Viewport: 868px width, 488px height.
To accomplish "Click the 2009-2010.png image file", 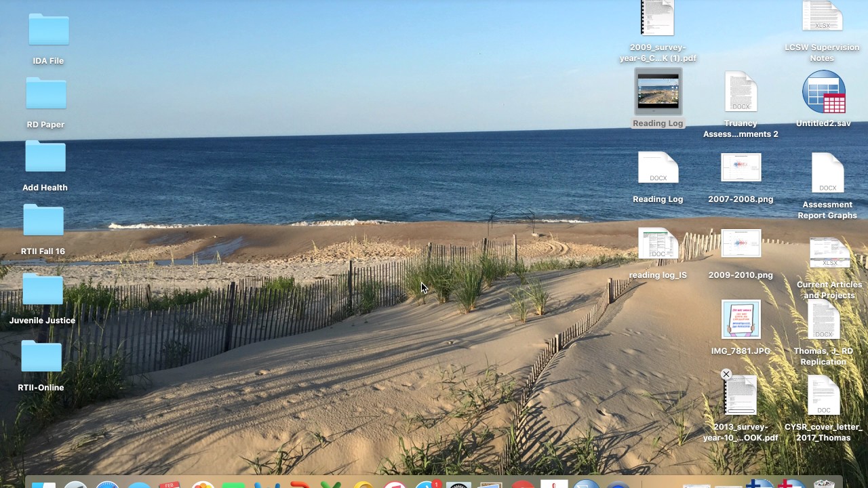I will (741, 244).
